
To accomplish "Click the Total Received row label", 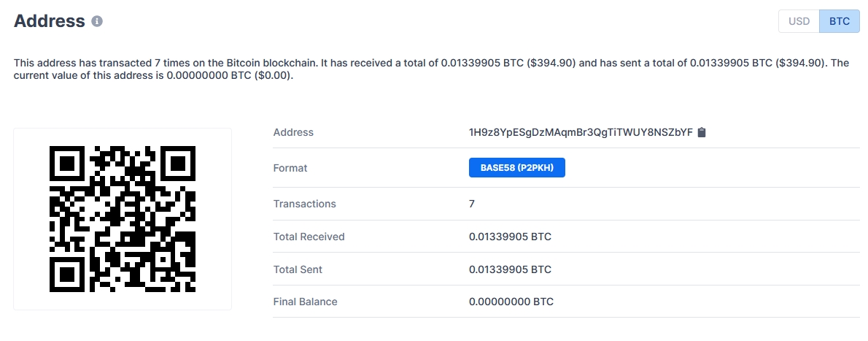I will click(309, 237).
